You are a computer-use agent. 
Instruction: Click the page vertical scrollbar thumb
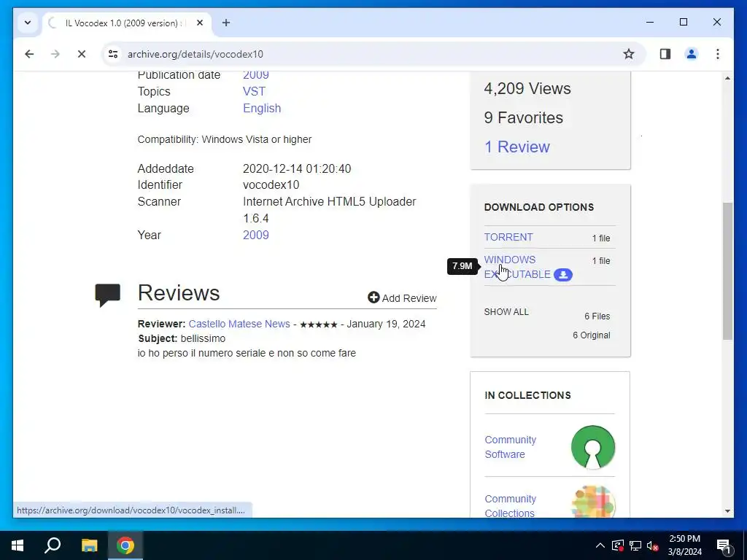[x=727, y=271]
